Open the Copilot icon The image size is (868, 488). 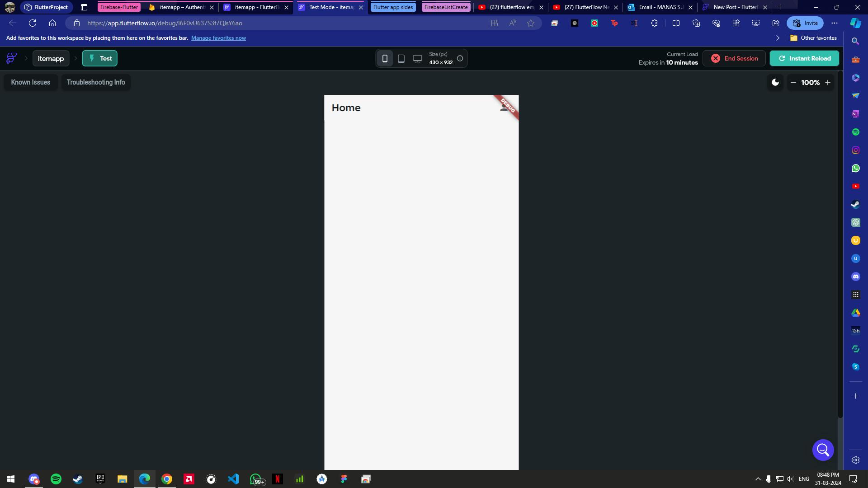pos(856,23)
